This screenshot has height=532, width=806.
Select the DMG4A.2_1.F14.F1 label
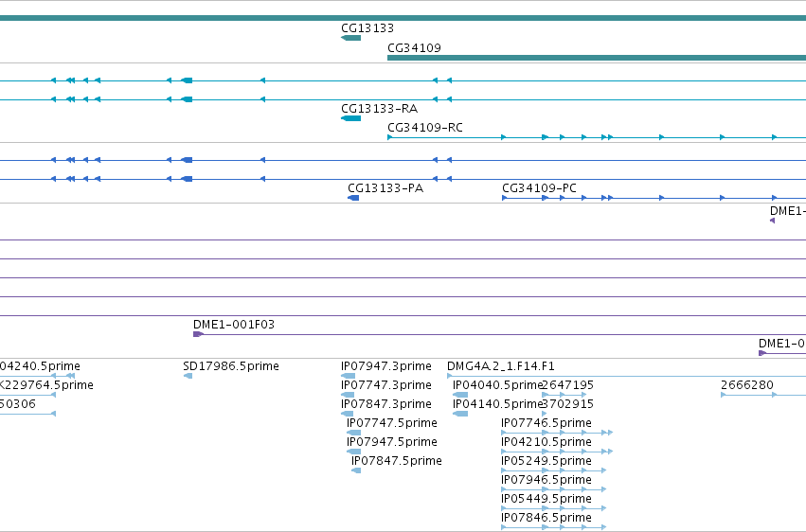tap(501, 366)
